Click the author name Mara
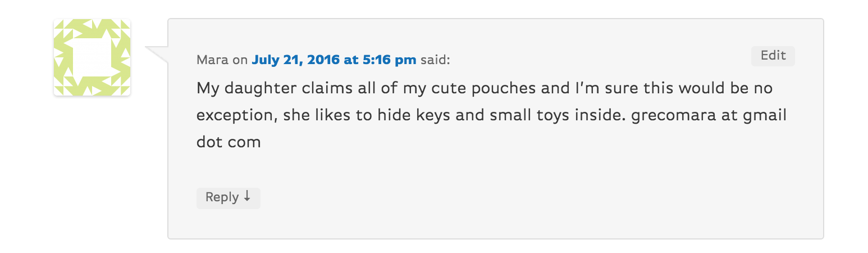 (212, 60)
